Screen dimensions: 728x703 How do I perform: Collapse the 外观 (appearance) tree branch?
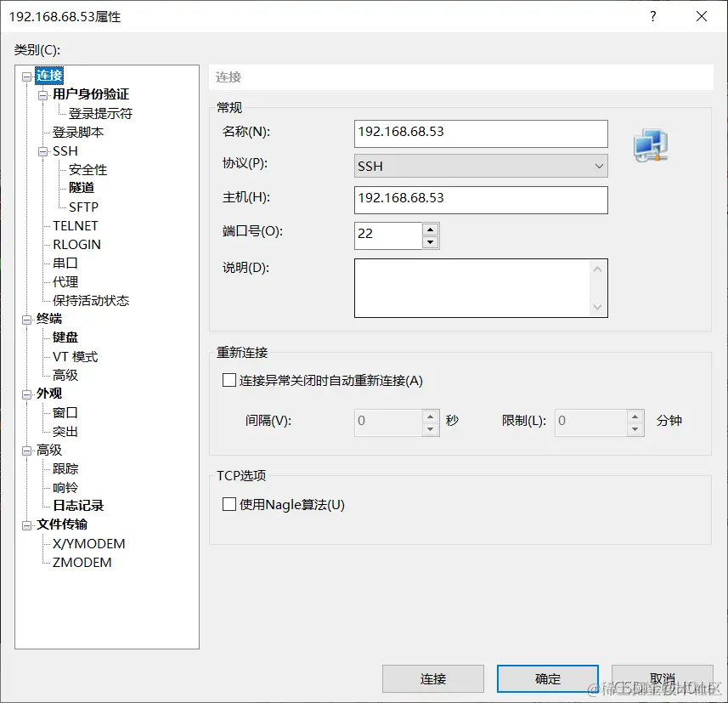28,394
